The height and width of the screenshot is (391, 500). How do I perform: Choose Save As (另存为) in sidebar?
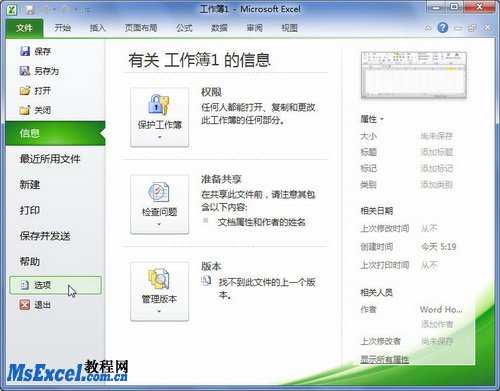[x=39, y=71]
